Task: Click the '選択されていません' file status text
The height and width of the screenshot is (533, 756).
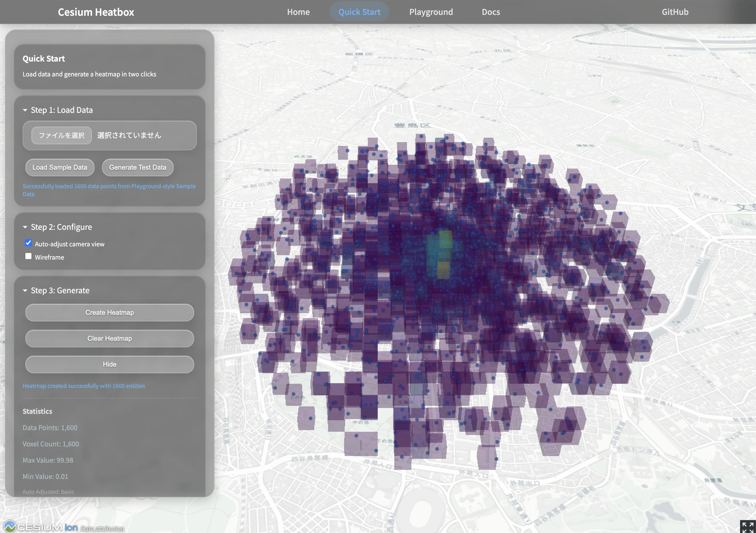Action: [129, 135]
